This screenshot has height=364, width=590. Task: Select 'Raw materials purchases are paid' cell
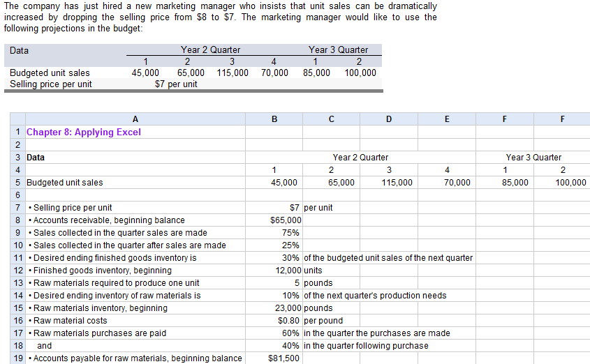coord(135,333)
